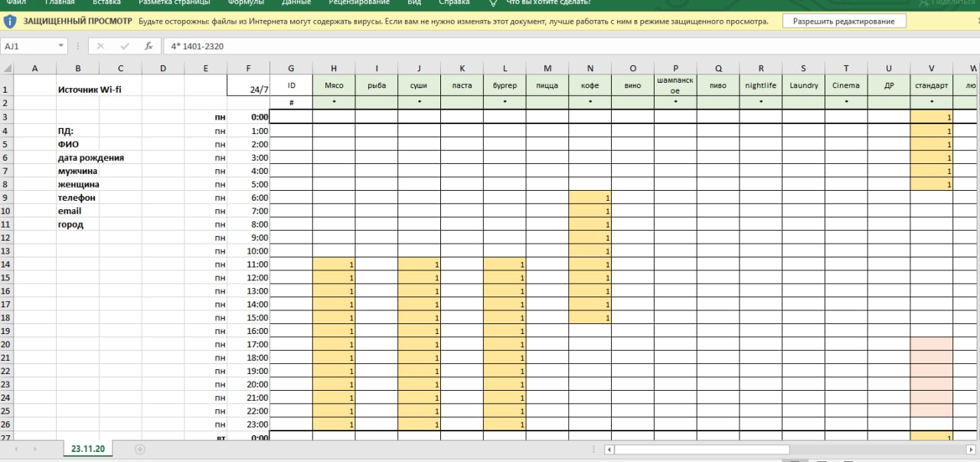The image size is (980, 462).
Task: Click the Cinema header cell
Action: [846, 85]
